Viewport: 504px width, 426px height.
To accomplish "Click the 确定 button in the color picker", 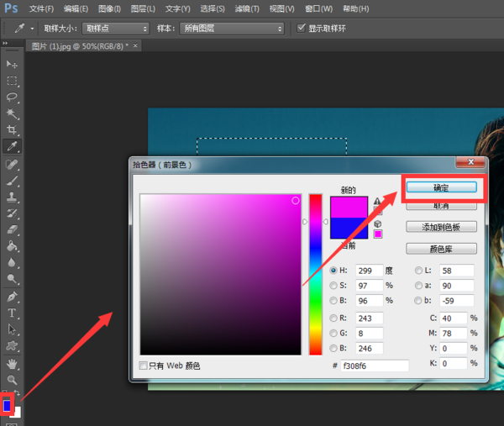I will click(x=441, y=187).
